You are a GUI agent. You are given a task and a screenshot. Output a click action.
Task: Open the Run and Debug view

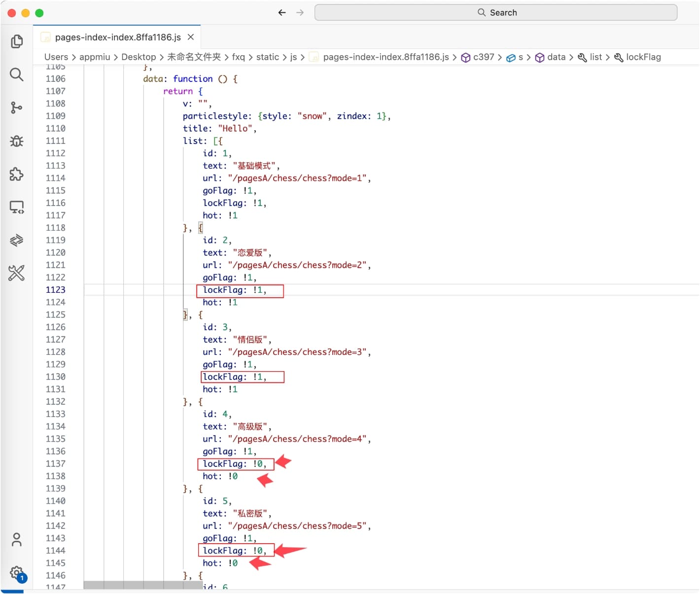click(17, 141)
